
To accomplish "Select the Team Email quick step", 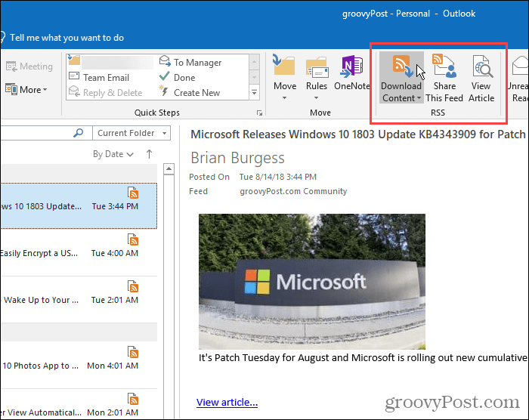I will [99, 78].
